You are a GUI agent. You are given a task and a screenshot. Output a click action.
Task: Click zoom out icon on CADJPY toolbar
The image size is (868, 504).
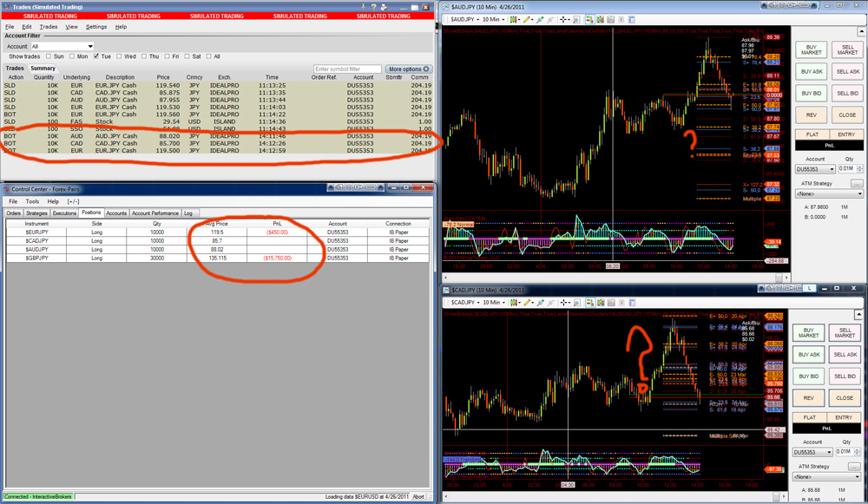[x=551, y=303]
